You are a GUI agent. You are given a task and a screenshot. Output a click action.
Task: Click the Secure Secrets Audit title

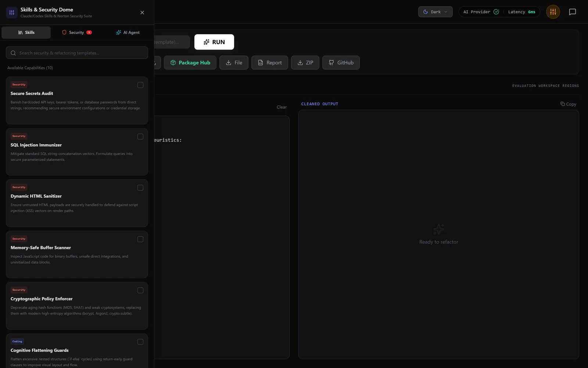32,93
